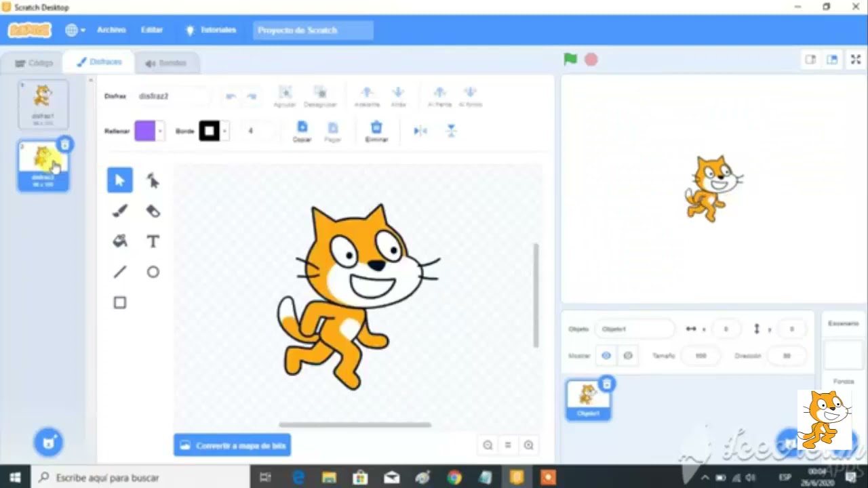This screenshot has height=488, width=868.
Task: Select the Brush tool
Action: [120, 211]
